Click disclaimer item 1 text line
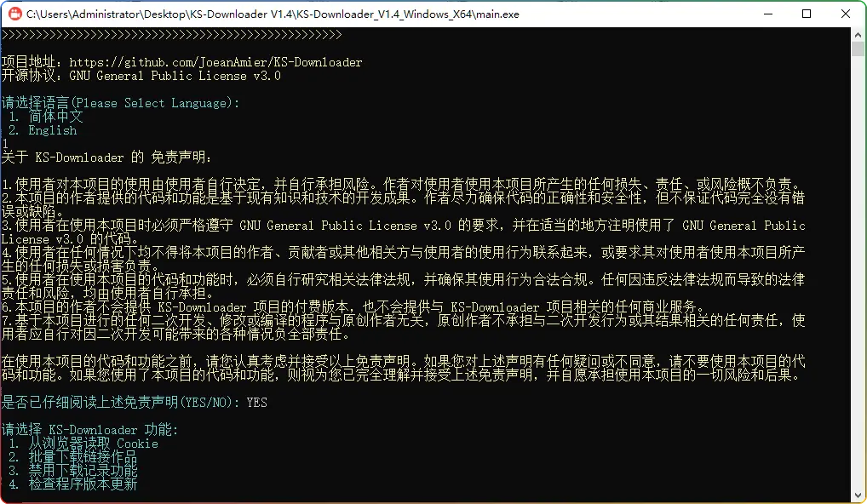The image size is (867, 504). pyautogui.click(x=403, y=184)
